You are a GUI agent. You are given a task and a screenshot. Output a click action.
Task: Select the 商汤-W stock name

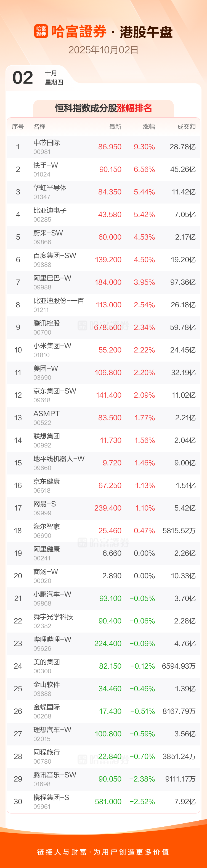pyautogui.click(x=46, y=572)
